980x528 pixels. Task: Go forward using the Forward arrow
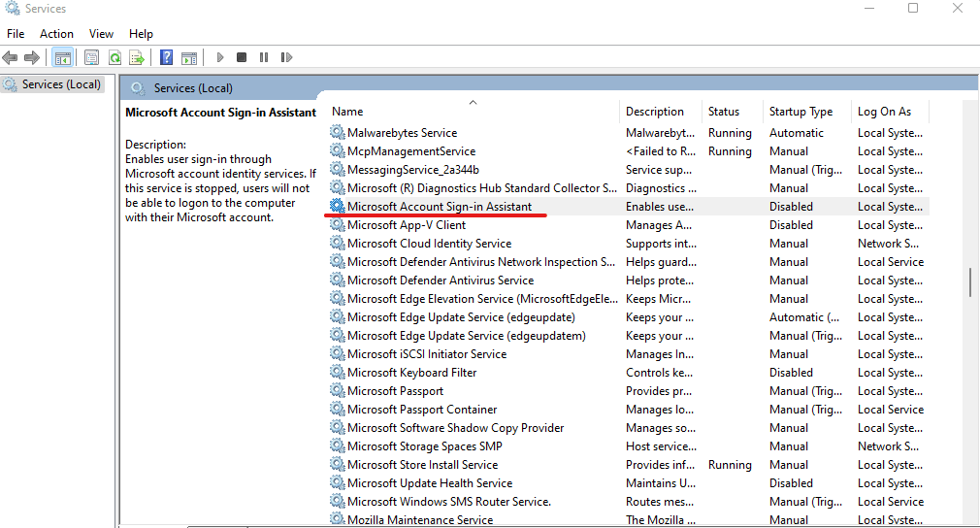[32, 57]
